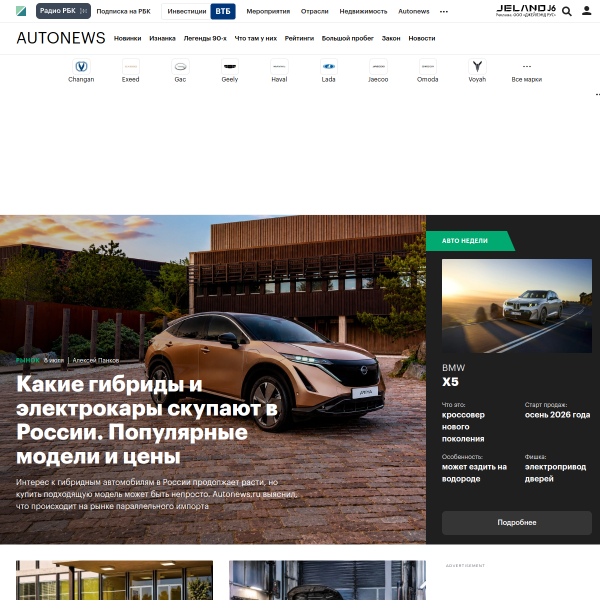Click 'кроссовер нового поколения' description text
600x600 pixels.
tap(463, 427)
